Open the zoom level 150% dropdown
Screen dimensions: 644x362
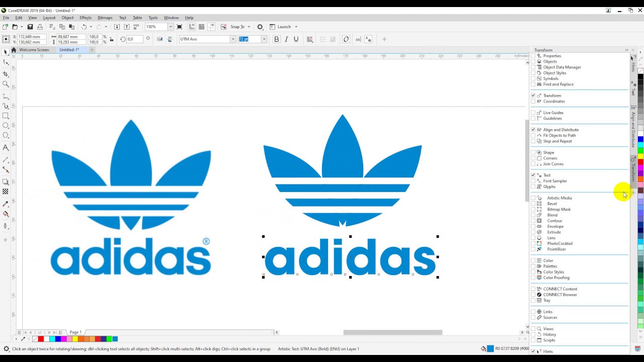(171, 27)
